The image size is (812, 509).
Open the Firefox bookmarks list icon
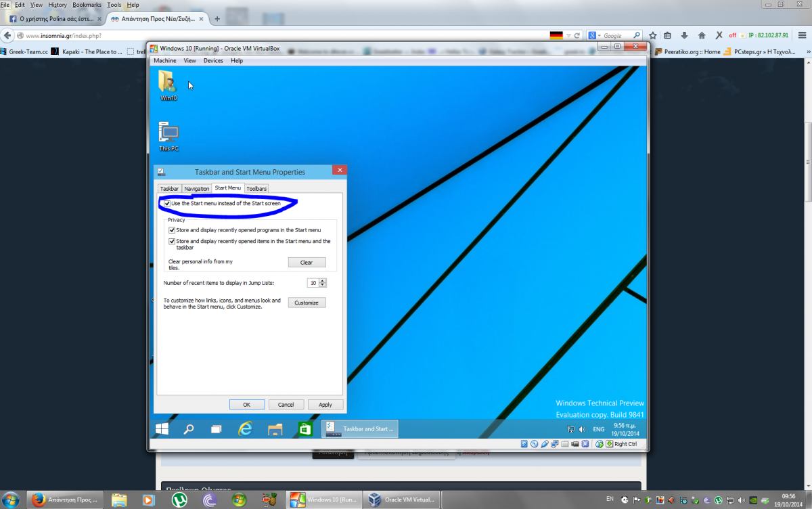point(668,35)
